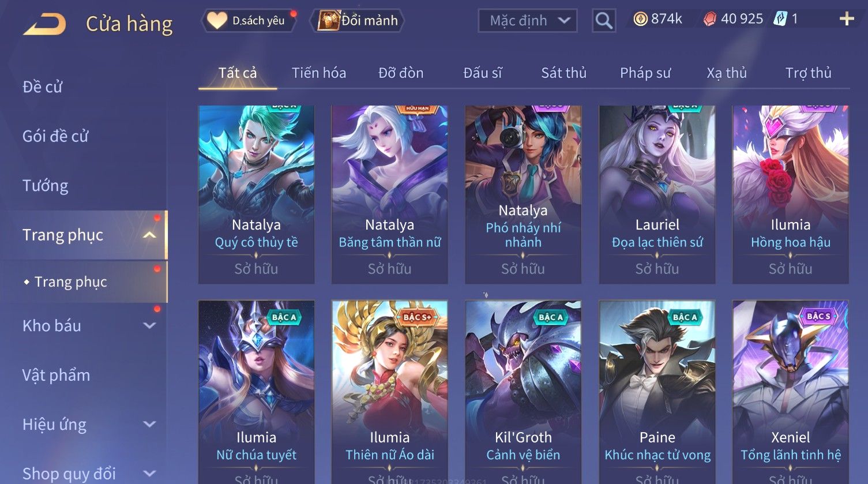Tap the gold coin currency icon
This screenshot has width=868, height=484.
640,20
